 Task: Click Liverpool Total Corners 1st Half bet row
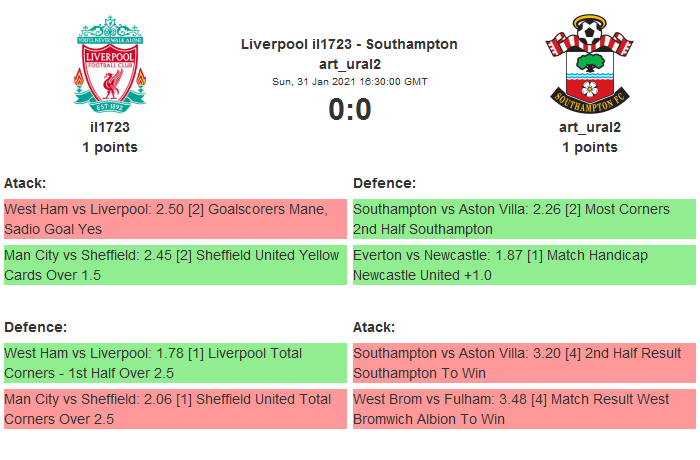(x=175, y=363)
